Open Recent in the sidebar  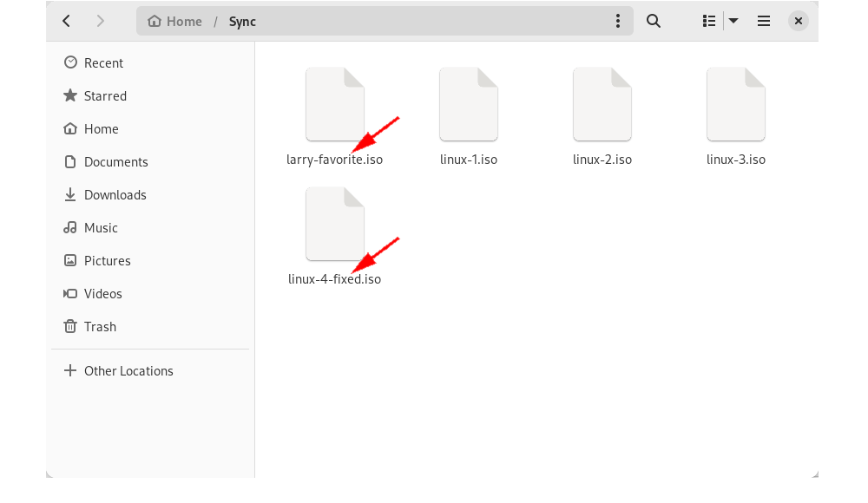(x=103, y=63)
